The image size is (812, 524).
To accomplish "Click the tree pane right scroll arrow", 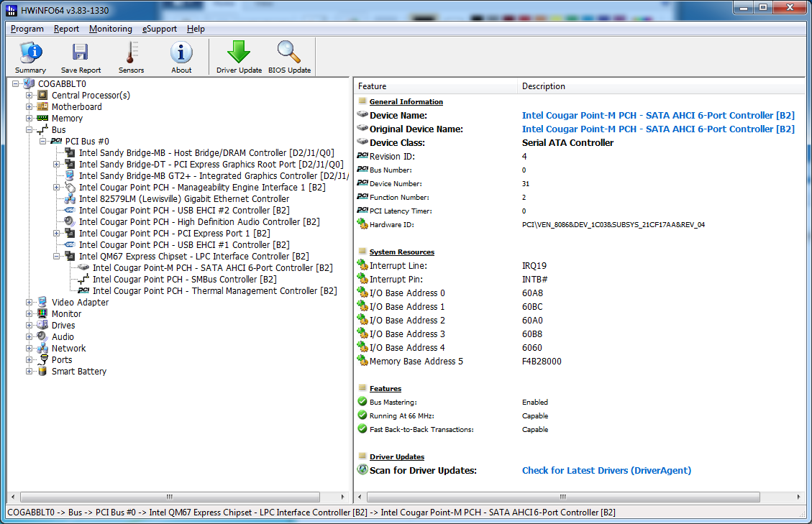I will click(342, 497).
